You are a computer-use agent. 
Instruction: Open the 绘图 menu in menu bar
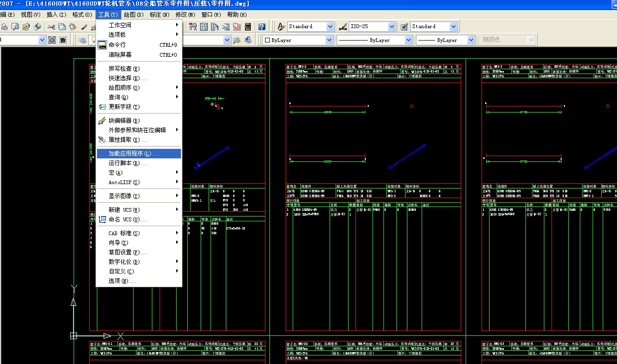[x=133, y=14]
